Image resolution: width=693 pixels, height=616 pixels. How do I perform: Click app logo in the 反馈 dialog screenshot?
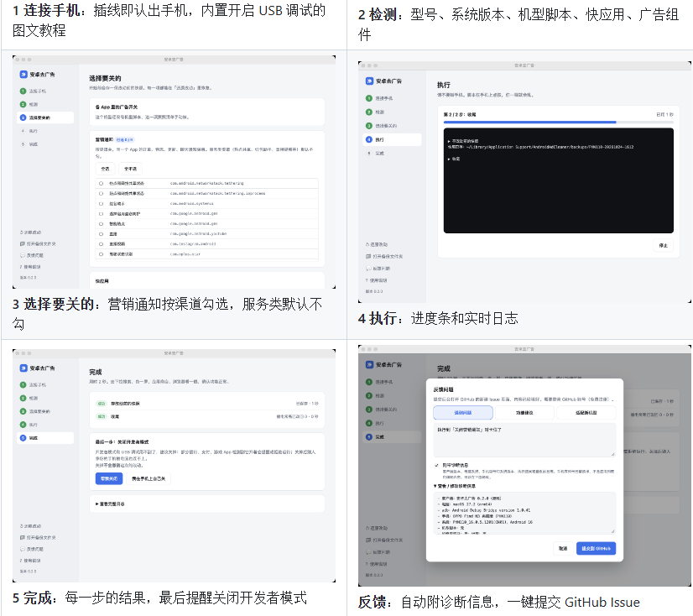pos(369,364)
